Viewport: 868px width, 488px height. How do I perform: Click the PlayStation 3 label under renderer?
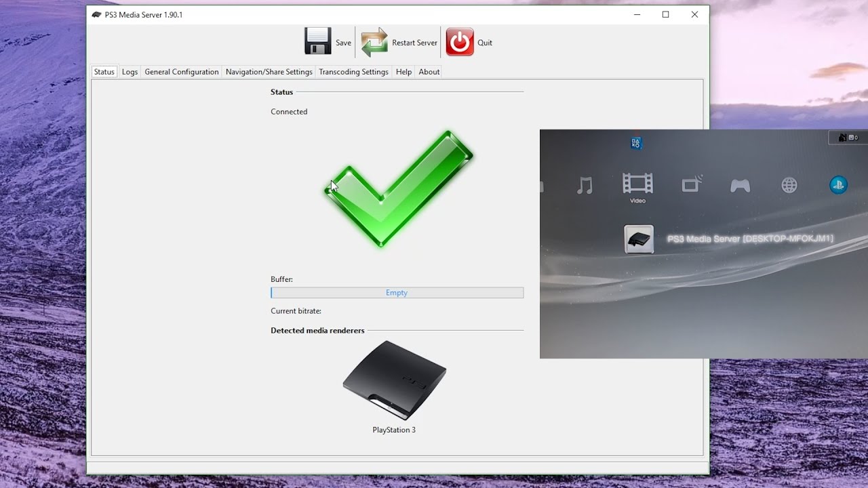[394, 430]
